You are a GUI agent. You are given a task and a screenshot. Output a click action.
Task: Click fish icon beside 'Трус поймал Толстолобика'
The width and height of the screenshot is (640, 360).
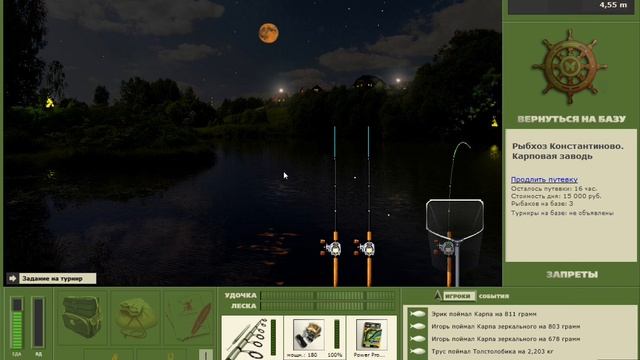pos(417,351)
